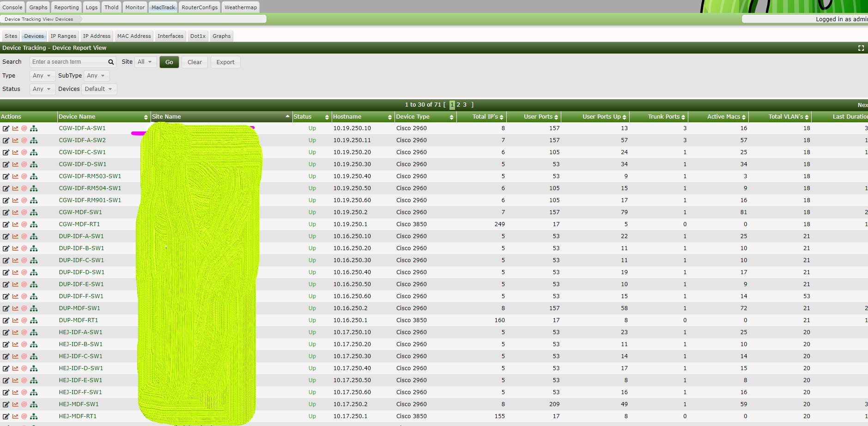
Task: Sort table by Hostname column header
Action: click(363, 117)
